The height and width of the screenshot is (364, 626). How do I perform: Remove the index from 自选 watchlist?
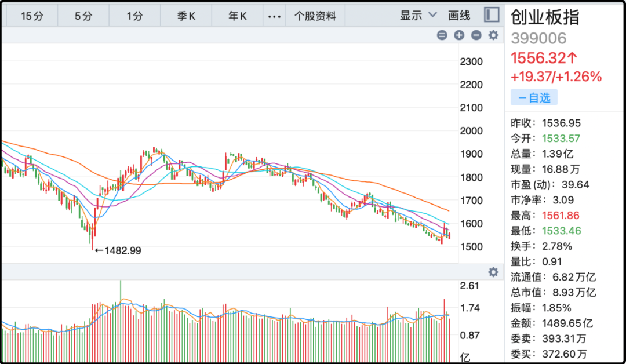(534, 98)
